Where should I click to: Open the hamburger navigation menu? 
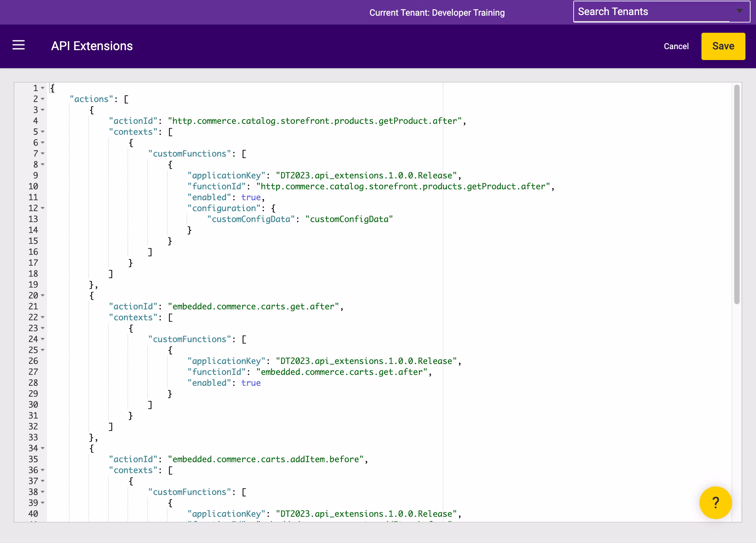(18, 45)
